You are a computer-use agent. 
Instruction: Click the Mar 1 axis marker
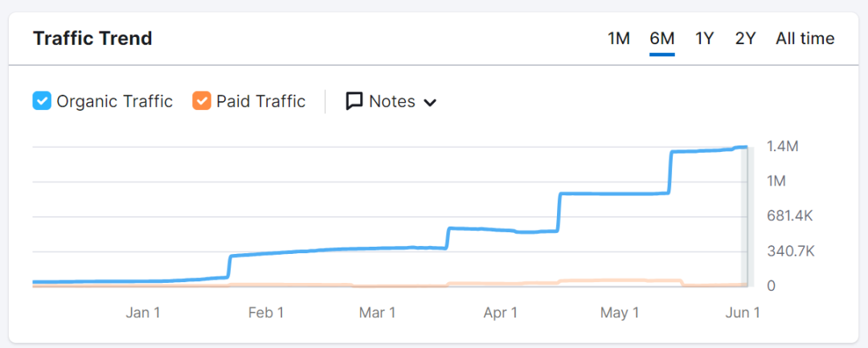click(377, 313)
